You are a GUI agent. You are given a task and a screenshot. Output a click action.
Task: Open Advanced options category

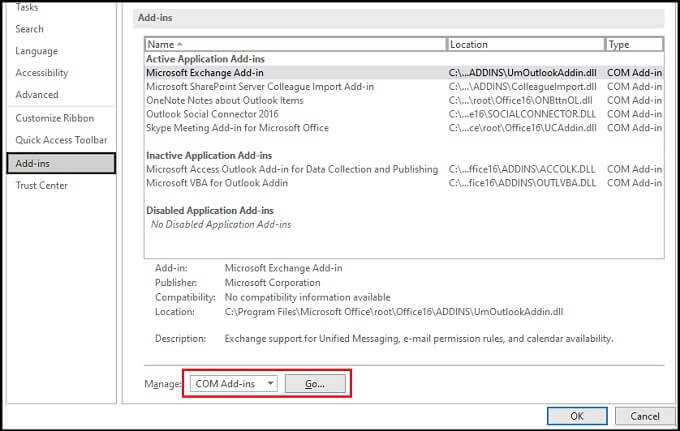coord(37,95)
